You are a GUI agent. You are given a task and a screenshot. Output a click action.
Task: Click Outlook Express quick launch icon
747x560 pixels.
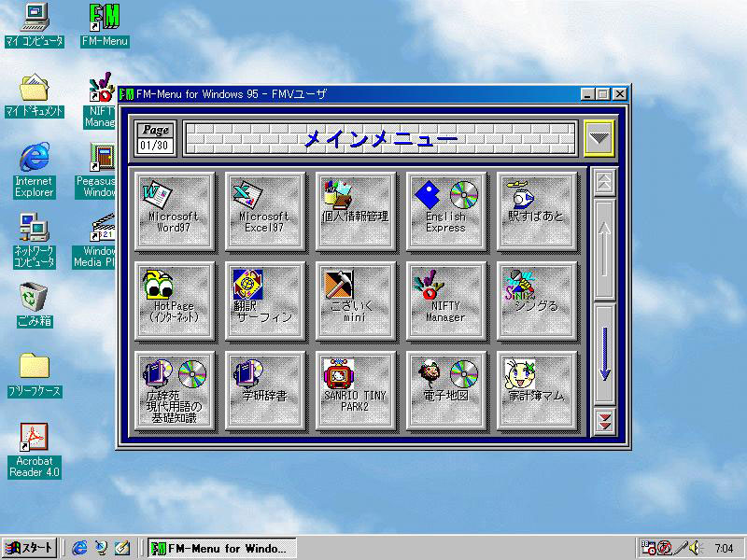101,548
